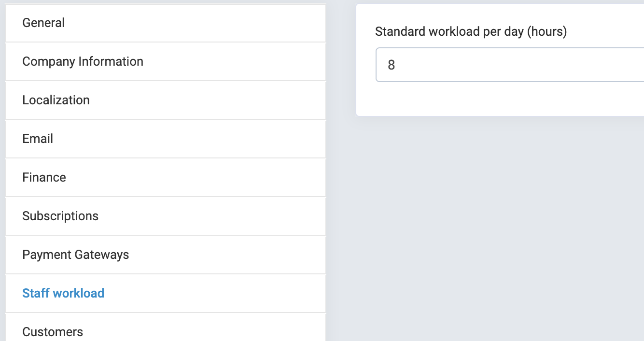Click the blue "Staff workload" link text

(x=63, y=294)
